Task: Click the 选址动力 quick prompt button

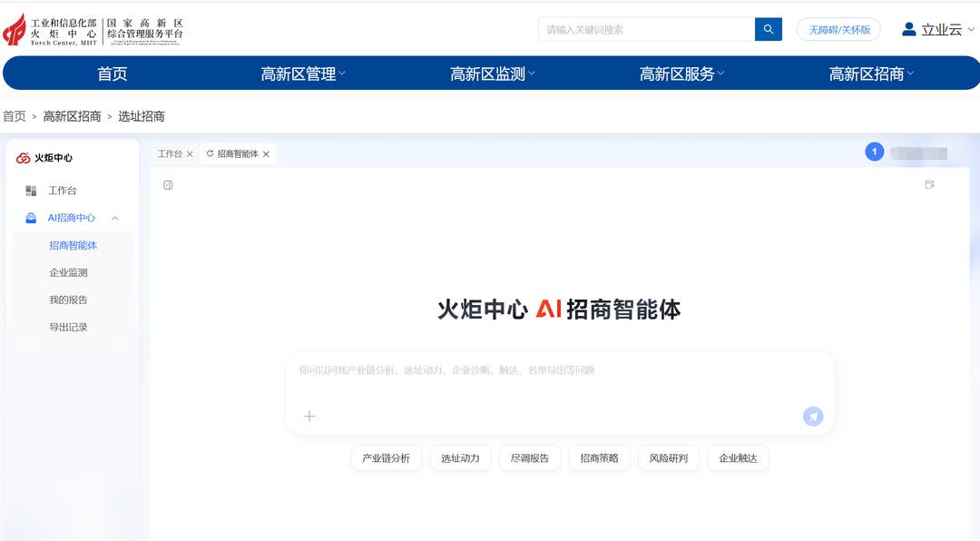Action: tap(461, 458)
